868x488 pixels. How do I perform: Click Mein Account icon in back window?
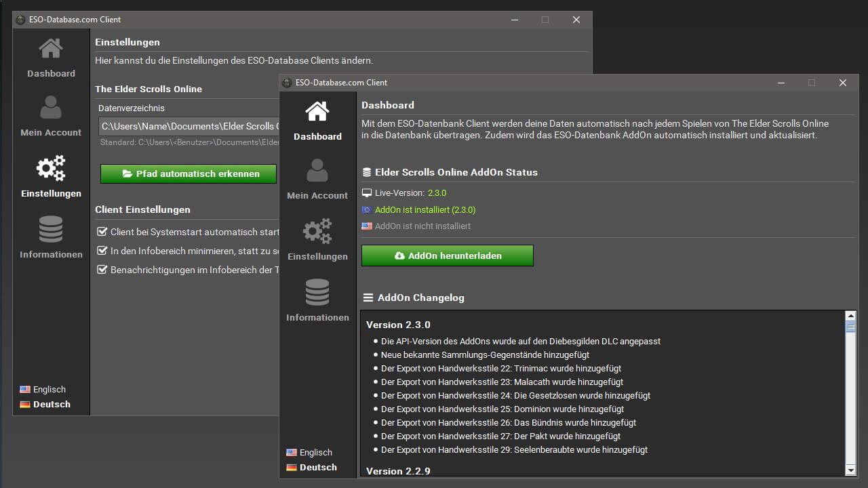51,108
